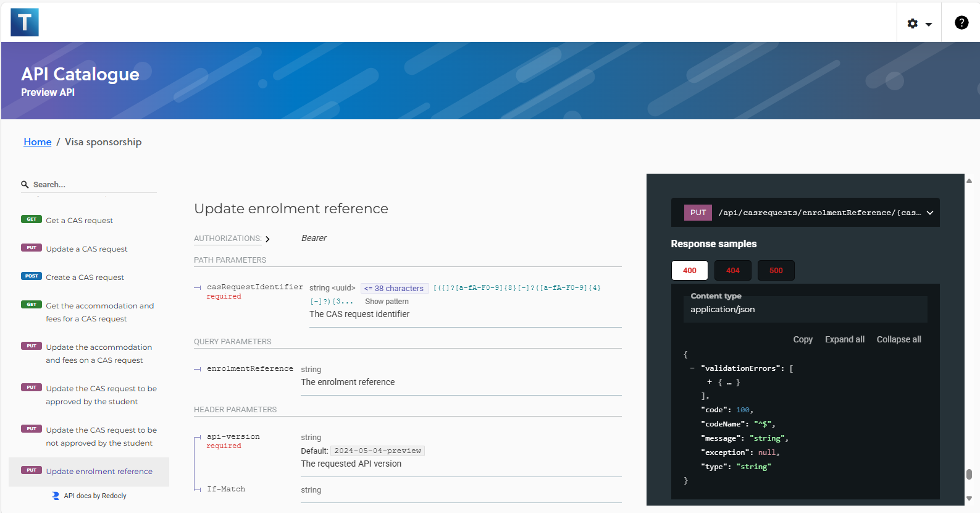Click the Redocly logo icon
Viewport: 980px width, 513px height.
56,496
